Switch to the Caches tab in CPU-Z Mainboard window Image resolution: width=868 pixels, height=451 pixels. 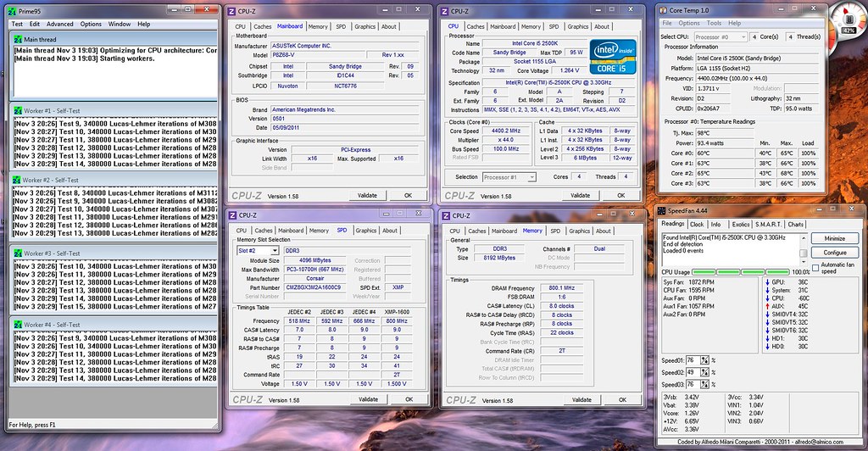pos(263,26)
